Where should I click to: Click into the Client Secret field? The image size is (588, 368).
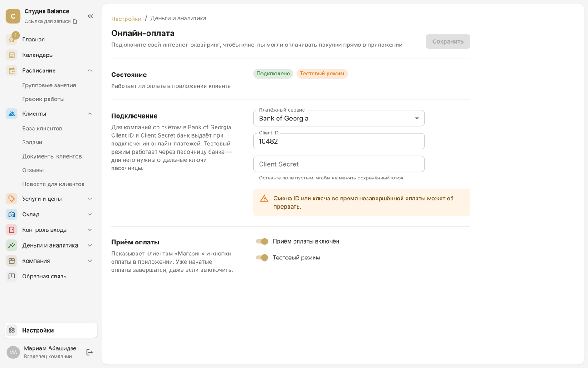click(x=339, y=164)
